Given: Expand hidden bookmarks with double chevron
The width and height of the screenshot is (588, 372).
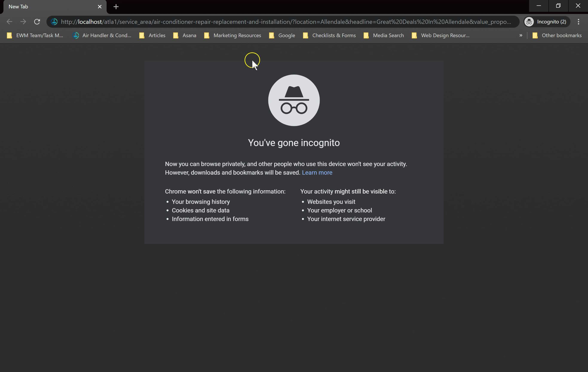Looking at the screenshot, I should point(521,35).
